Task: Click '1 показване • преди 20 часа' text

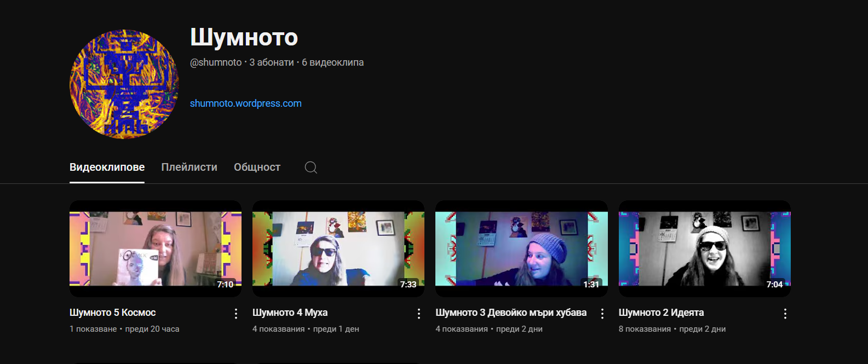Action: (x=124, y=329)
